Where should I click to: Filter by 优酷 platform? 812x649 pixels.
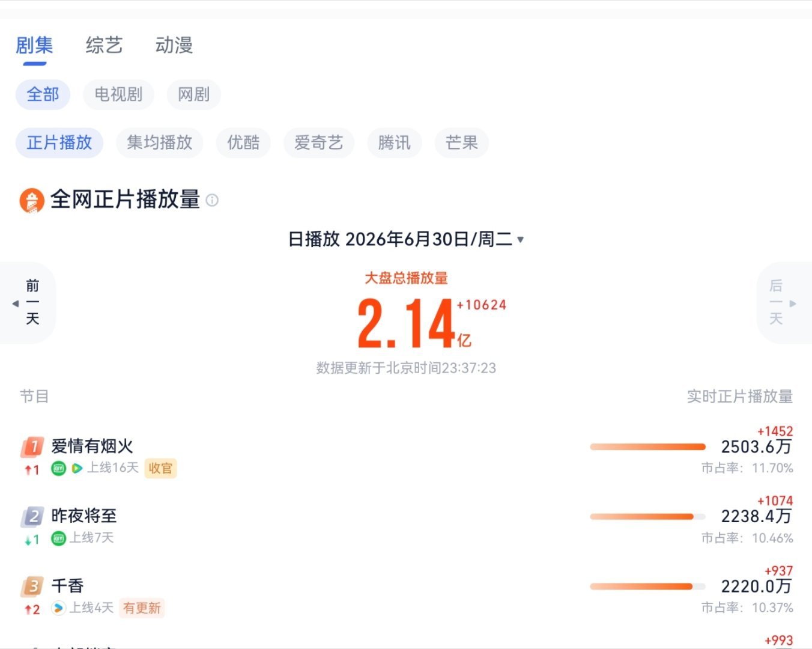coord(243,143)
